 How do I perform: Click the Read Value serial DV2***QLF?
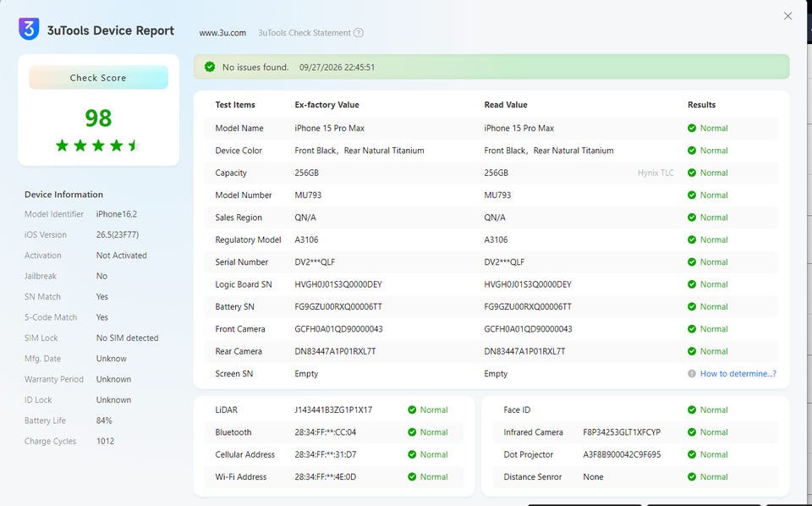pyautogui.click(x=504, y=261)
